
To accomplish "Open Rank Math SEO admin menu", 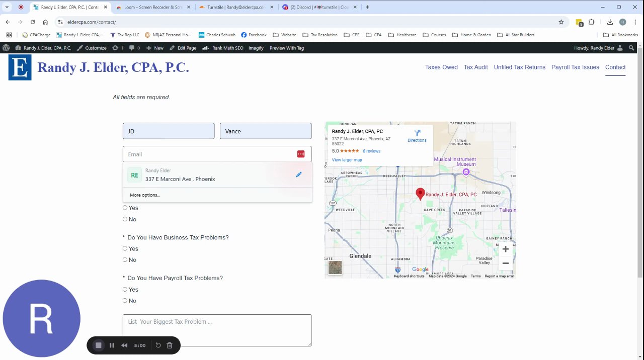I will tap(223, 48).
